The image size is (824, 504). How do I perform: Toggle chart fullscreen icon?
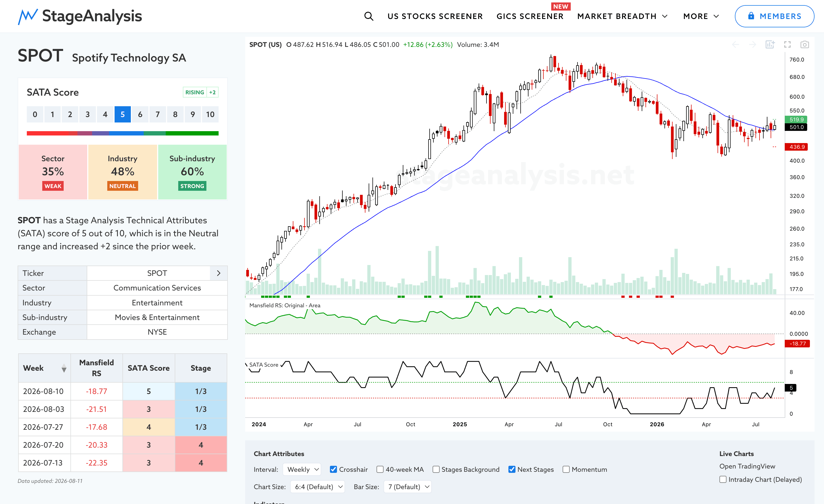tap(787, 44)
